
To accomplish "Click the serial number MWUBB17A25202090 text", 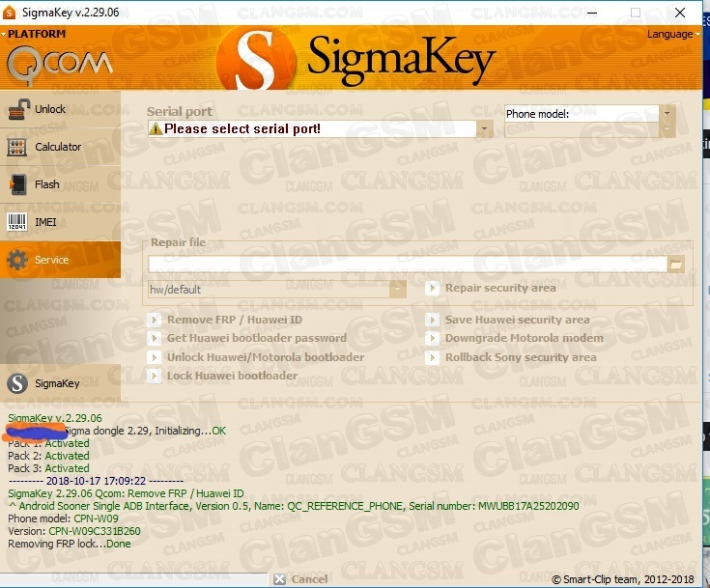I will click(528, 506).
